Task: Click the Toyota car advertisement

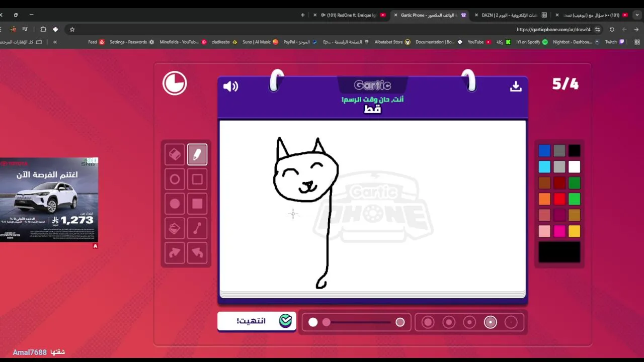Action: 49,200
